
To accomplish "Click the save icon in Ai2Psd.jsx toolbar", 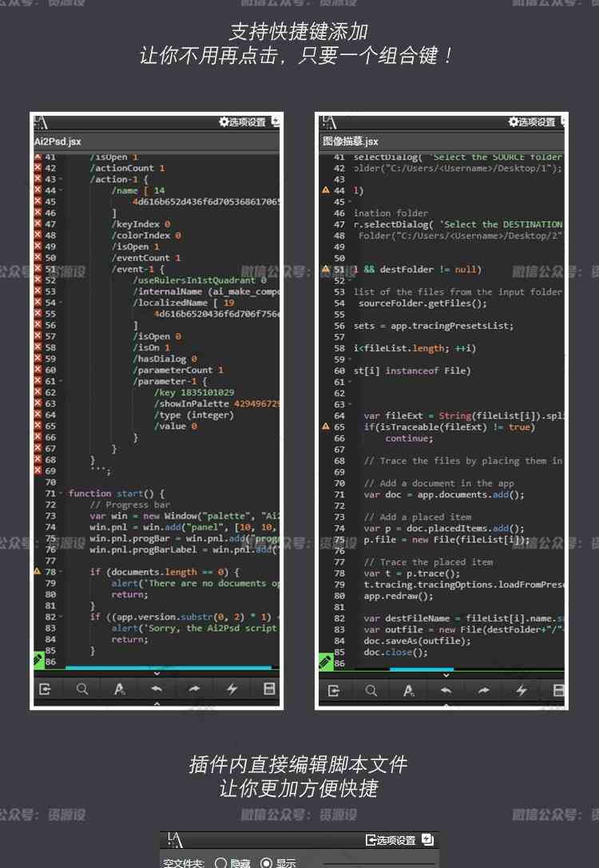I will coord(270,688).
